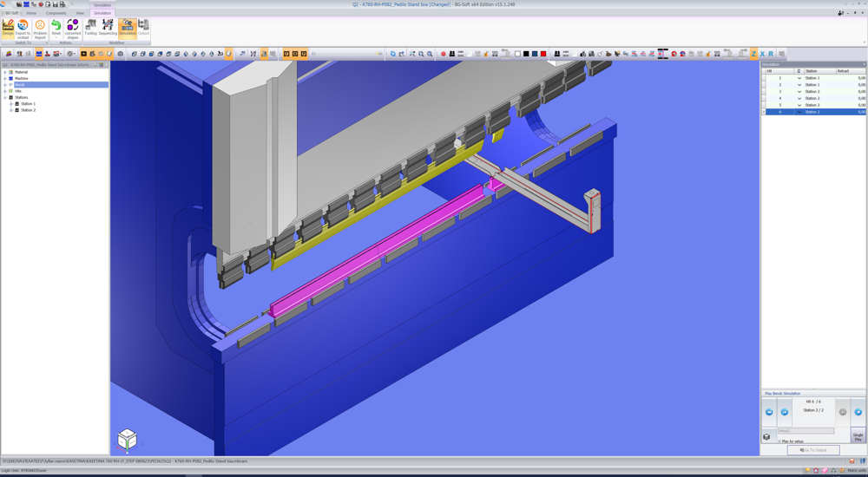Expand the Station 1 tree node
The width and height of the screenshot is (868, 477).
(11, 104)
